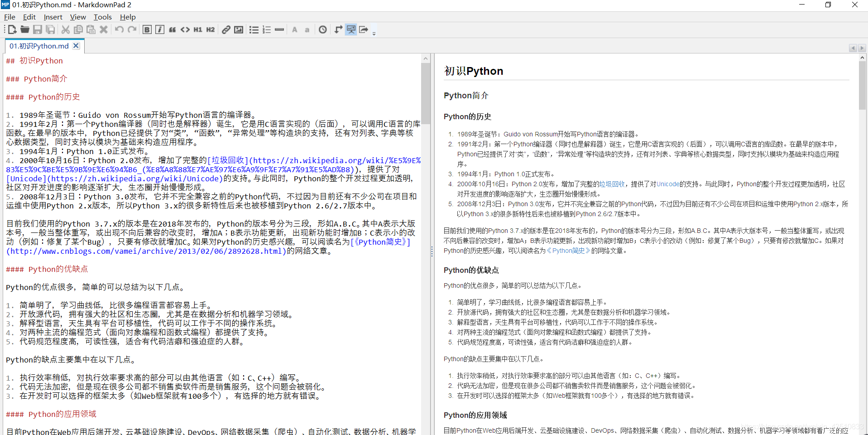The width and height of the screenshot is (868, 435).
Task: Click the preview vertical scrollbar thumb
Action: point(863,86)
